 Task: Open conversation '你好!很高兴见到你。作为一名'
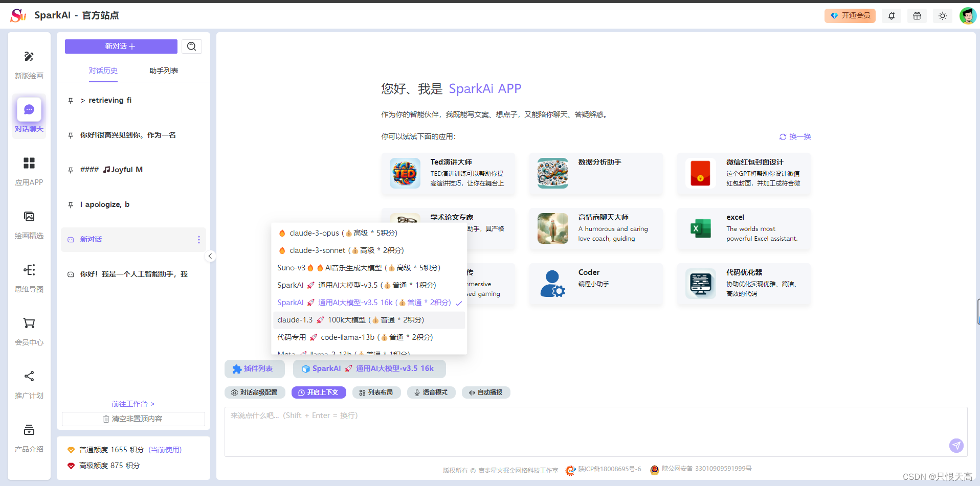[x=133, y=135]
